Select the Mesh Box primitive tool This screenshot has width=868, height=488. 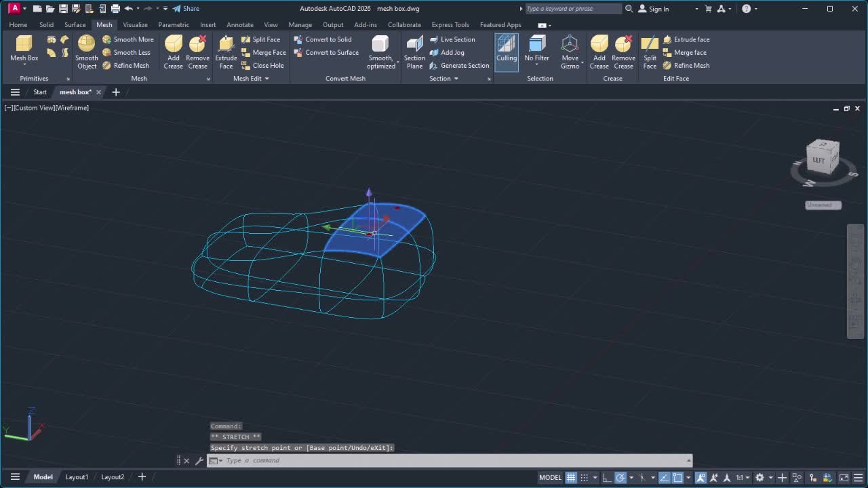[x=24, y=47]
